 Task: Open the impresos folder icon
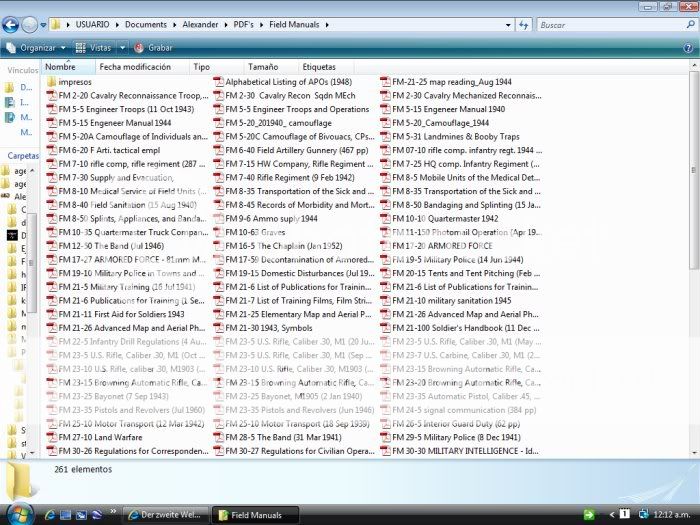[x=51, y=82]
